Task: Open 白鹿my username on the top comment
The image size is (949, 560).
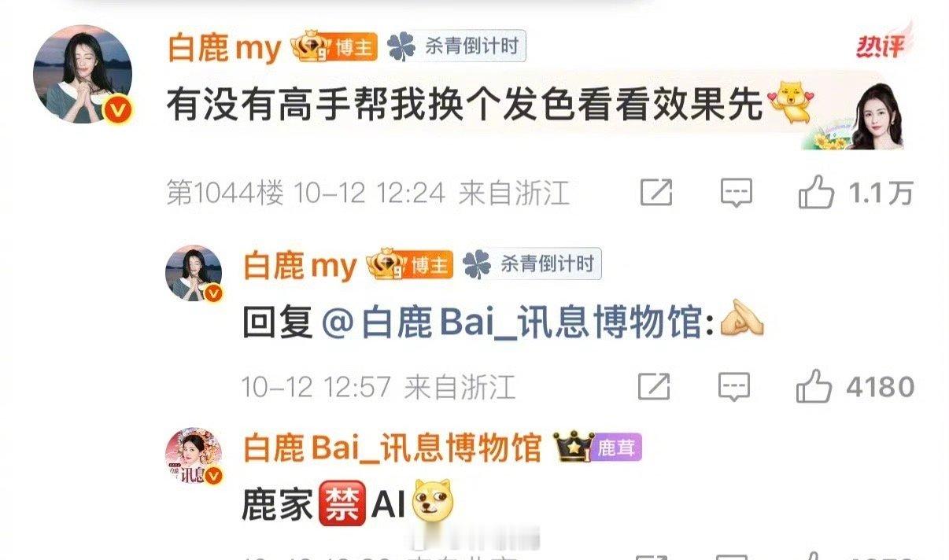Action: click(223, 47)
